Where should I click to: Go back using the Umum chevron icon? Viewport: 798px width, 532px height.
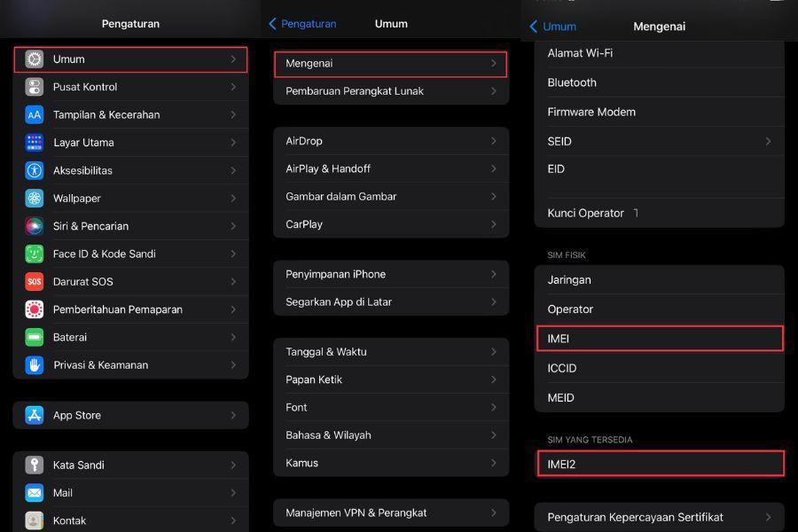tap(534, 27)
